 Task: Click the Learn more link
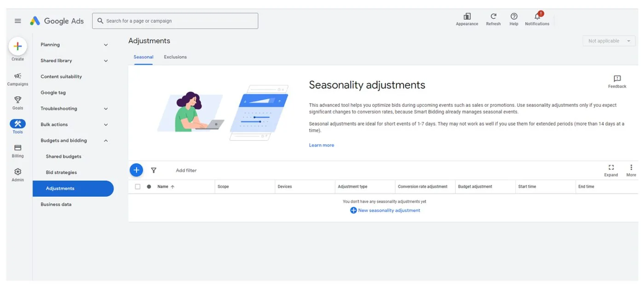pyautogui.click(x=322, y=145)
